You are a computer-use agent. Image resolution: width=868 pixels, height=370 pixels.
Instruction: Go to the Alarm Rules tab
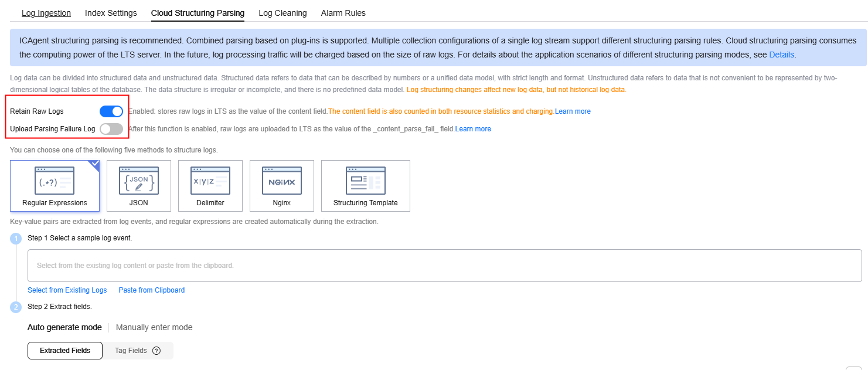[343, 13]
